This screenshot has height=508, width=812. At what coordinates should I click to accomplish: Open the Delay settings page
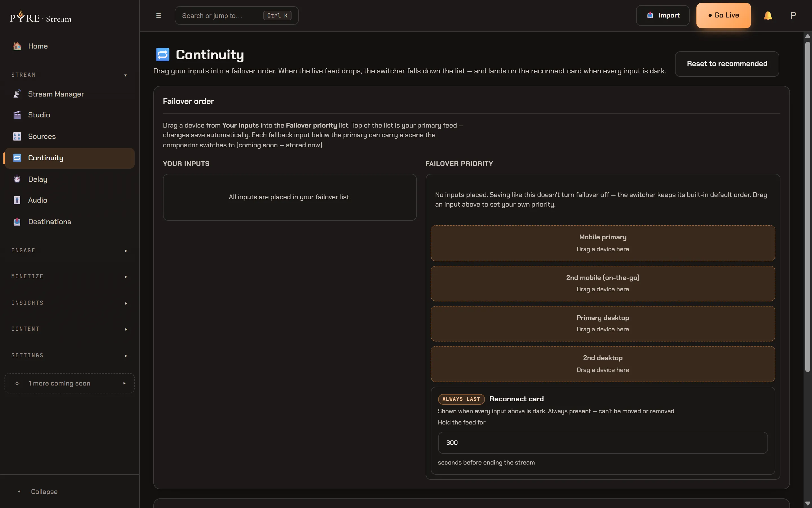pos(69,179)
